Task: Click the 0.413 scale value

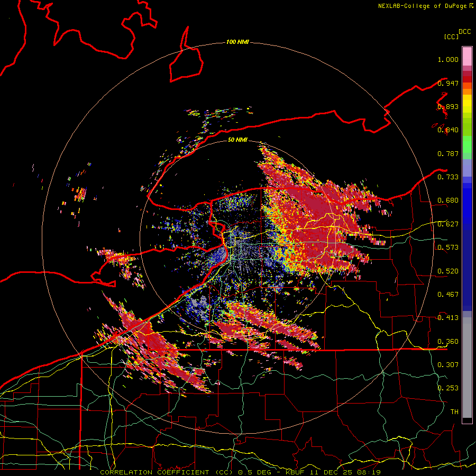Action: coord(448,318)
